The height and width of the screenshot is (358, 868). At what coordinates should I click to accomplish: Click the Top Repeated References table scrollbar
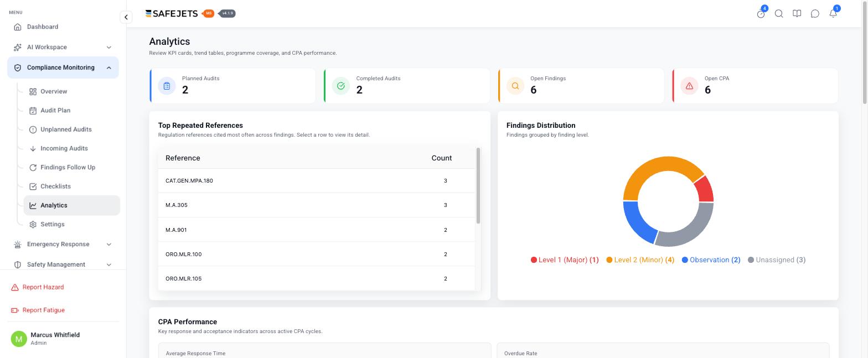(x=478, y=186)
